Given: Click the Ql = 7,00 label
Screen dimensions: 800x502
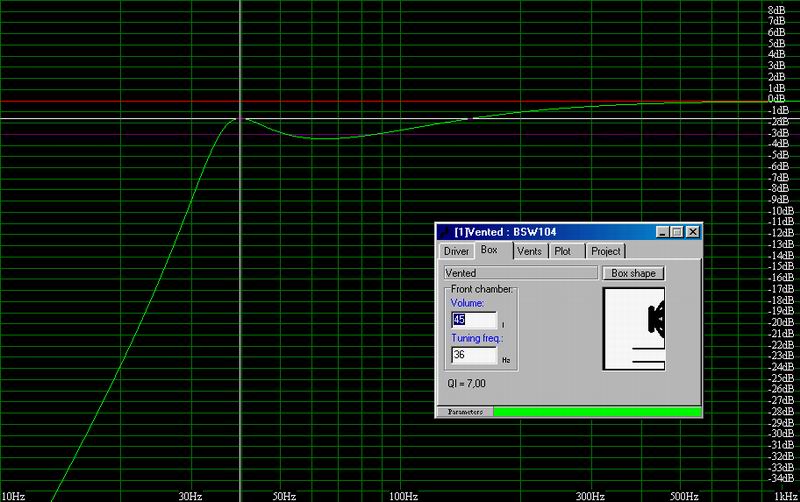Looking at the screenshot, I should click(x=469, y=384).
